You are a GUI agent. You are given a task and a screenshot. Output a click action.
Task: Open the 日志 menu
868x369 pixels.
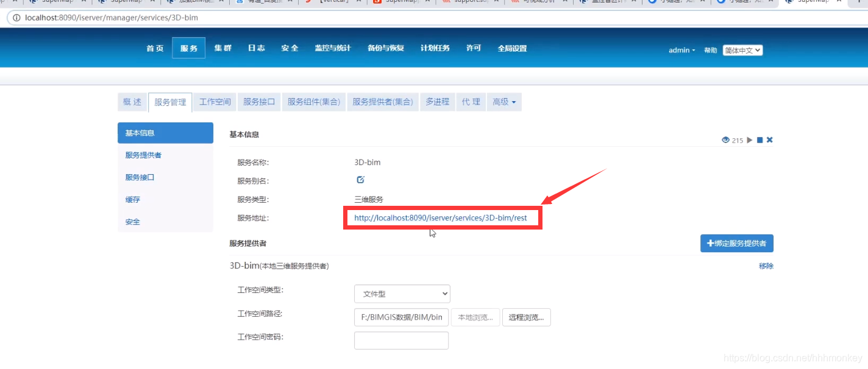point(256,48)
